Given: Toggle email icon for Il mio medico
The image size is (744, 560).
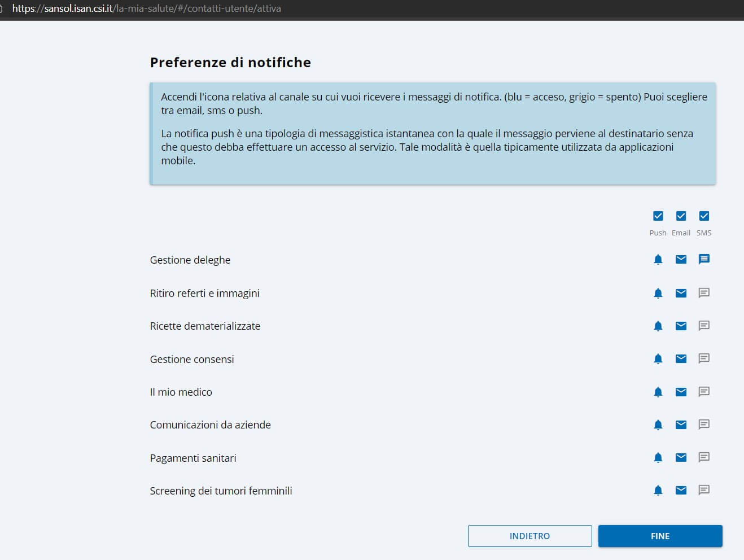Looking at the screenshot, I should pos(681,392).
